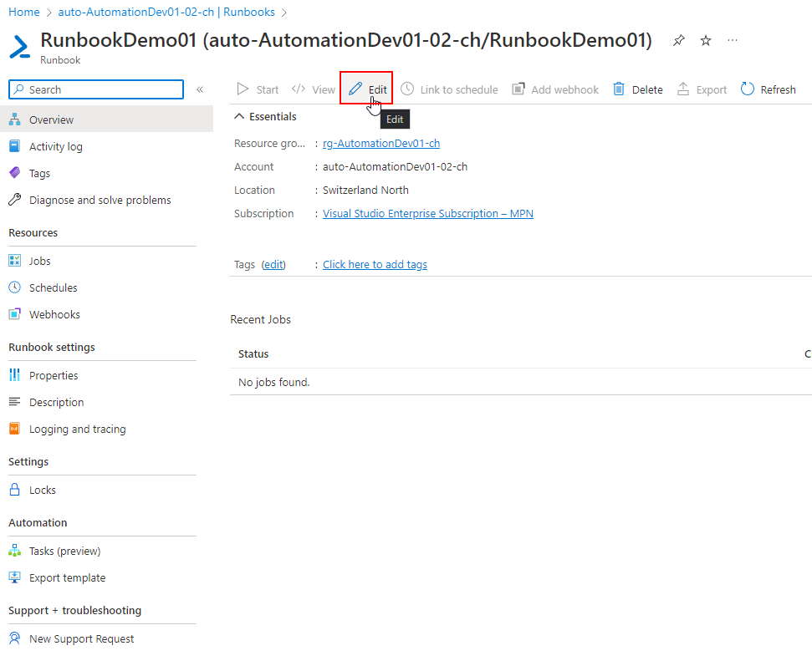Open the more options ellipsis menu

pyautogui.click(x=733, y=40)
